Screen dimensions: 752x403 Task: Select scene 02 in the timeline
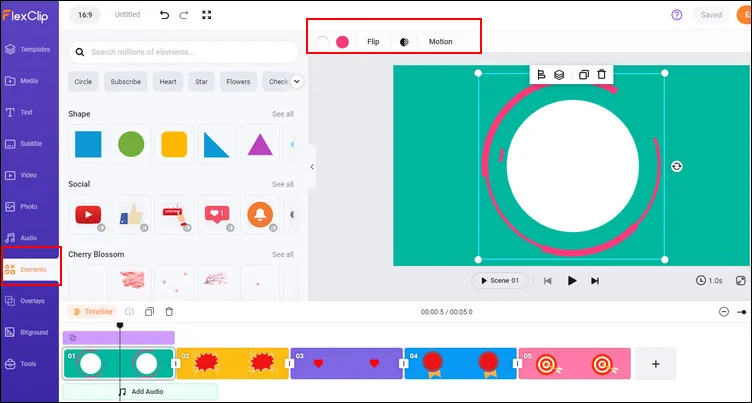click(233, 364)
